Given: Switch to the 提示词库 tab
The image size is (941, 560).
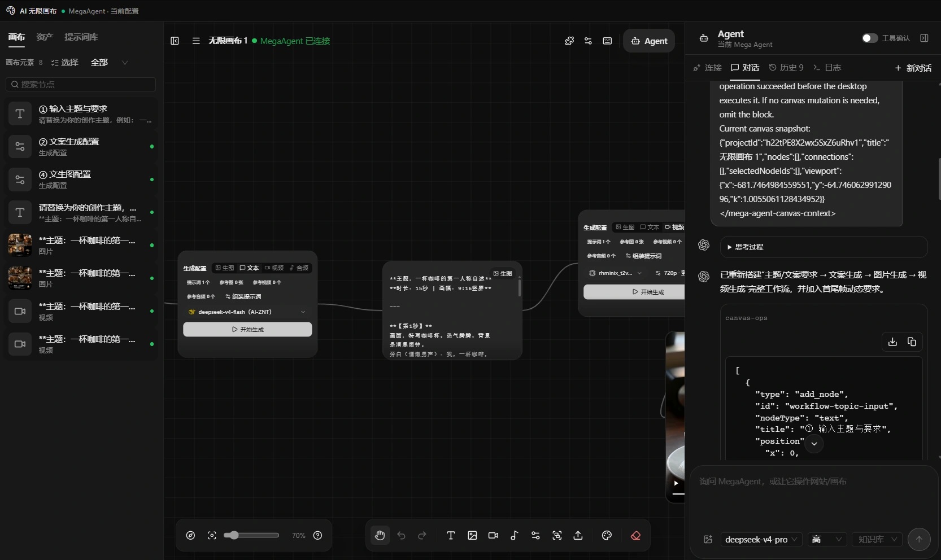Looking at the screenshot, I should coord(81,37).
